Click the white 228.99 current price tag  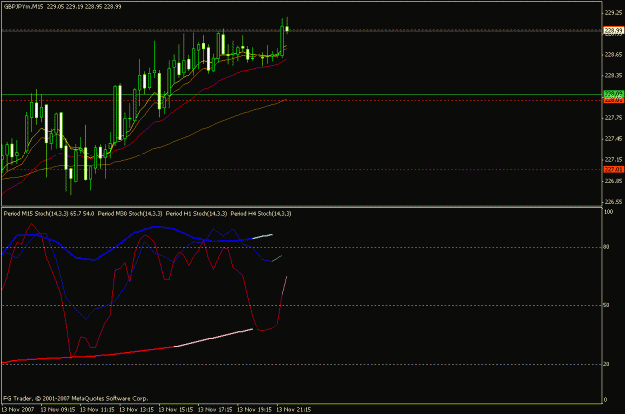pyautogui.click(x=613, y=30)
